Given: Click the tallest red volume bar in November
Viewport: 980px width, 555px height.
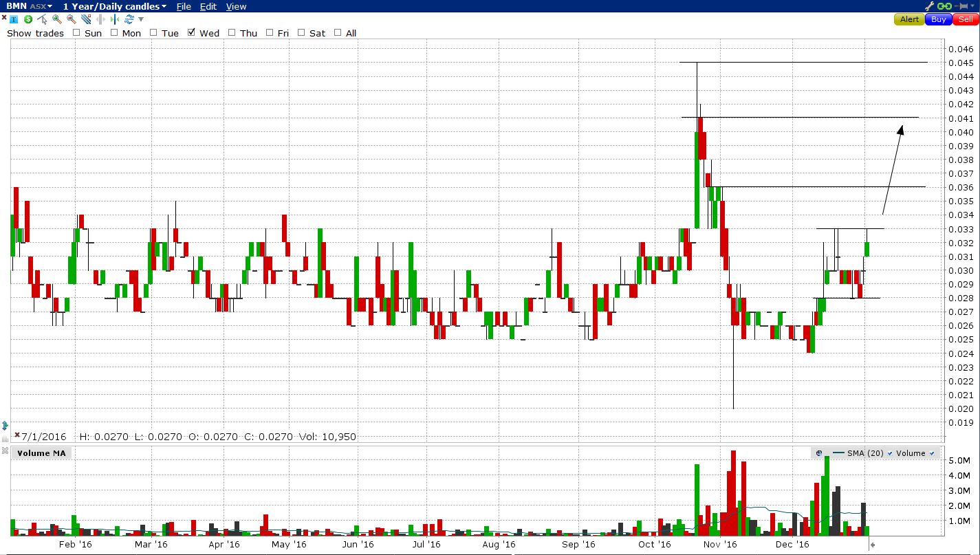Looking at the screenshot, I should [x=733, y=493].
